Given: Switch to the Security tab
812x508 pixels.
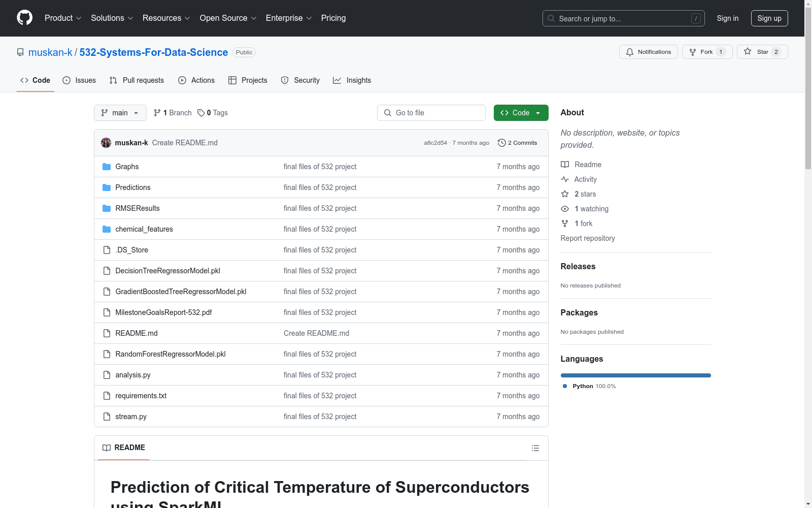Looking at the screenshot, I should (300, 80).
